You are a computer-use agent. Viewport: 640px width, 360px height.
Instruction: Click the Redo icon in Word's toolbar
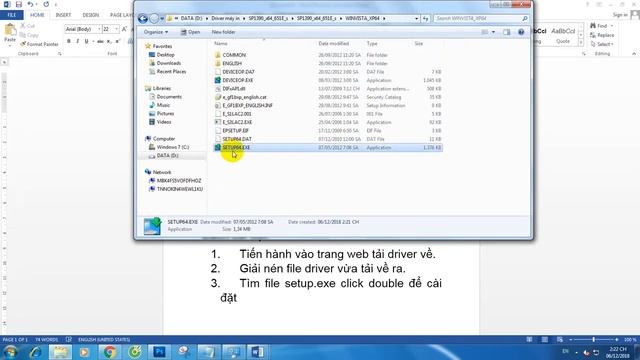[x=46, y=4]
